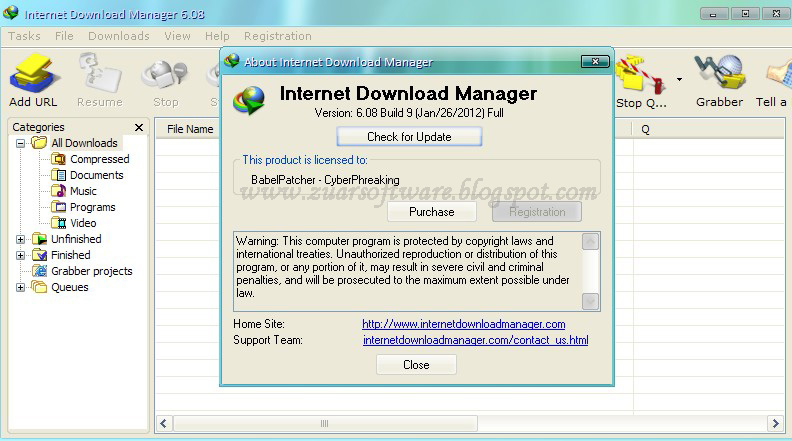
Task: Click the horizontal scrollbar thumb
Action: (x=325, y=423)
